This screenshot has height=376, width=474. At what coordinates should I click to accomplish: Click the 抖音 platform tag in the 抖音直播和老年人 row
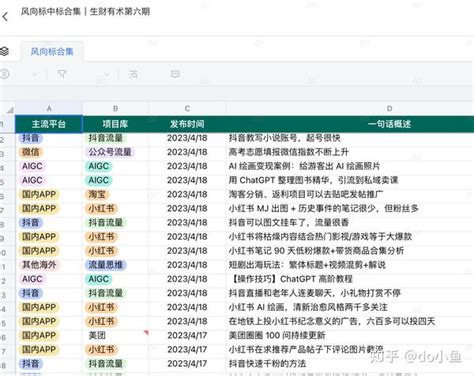[x=31, y=293]
